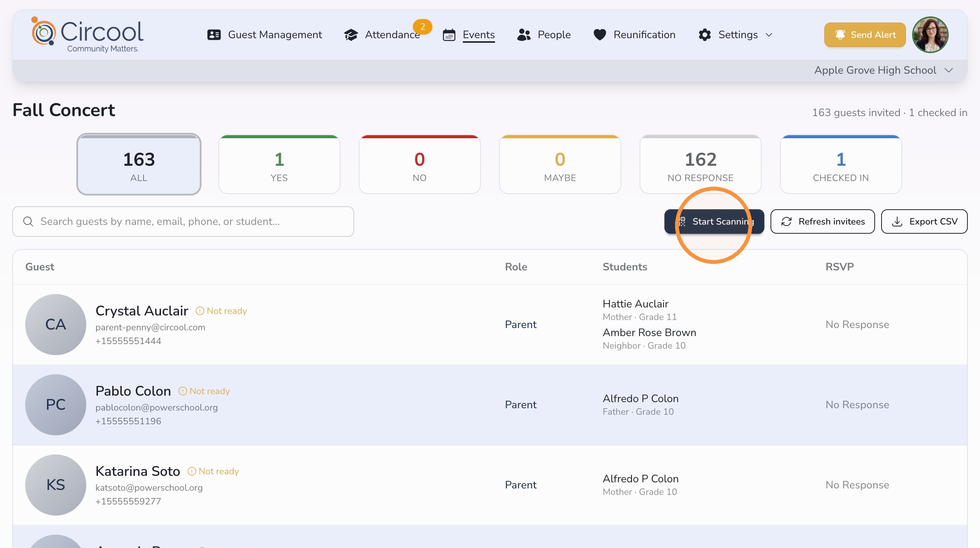Open Guest Management from the nav bar
The width and height of the screenshot is (980, 548).
[264, 35]
